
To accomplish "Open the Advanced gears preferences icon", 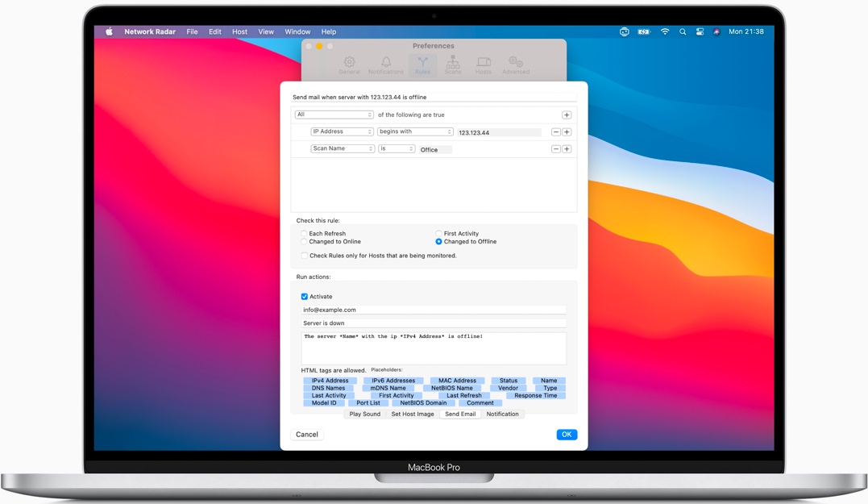I will pos(516,65).
